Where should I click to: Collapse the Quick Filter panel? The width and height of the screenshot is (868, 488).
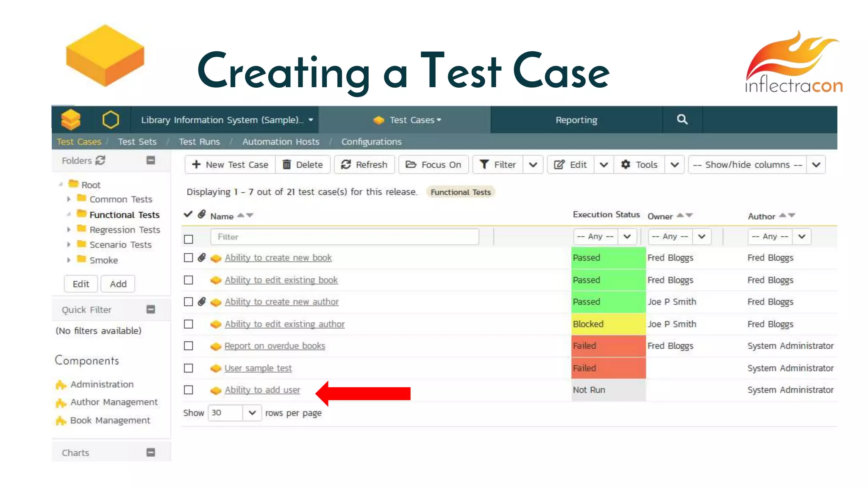150,309
